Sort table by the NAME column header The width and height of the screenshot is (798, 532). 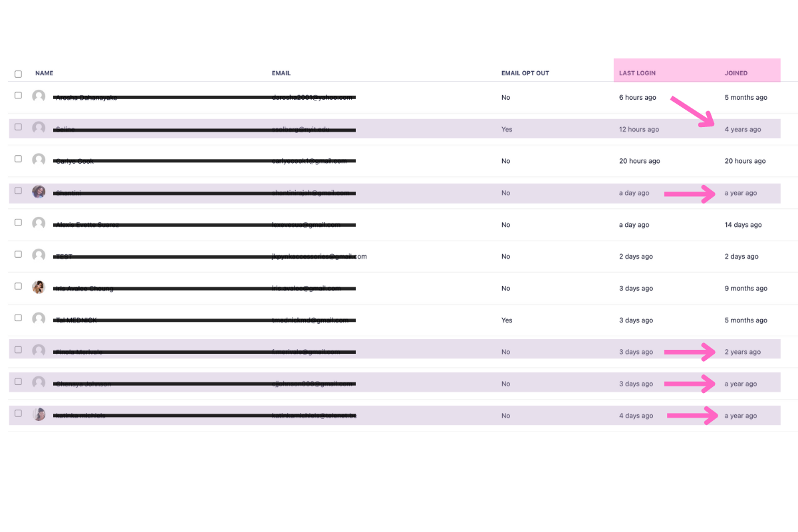pos(44,73)
